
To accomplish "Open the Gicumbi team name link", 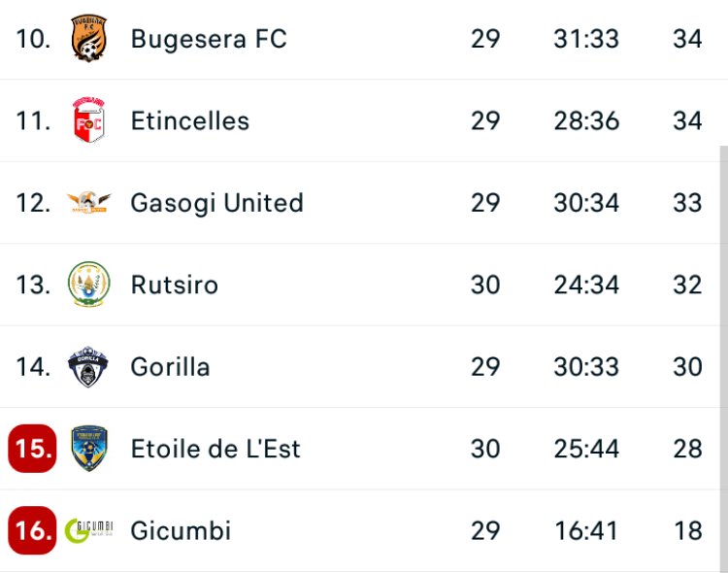I will 182,531.
